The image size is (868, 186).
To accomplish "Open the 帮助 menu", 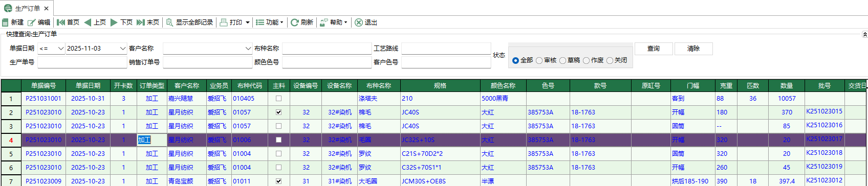I will [x=334, y=22].
